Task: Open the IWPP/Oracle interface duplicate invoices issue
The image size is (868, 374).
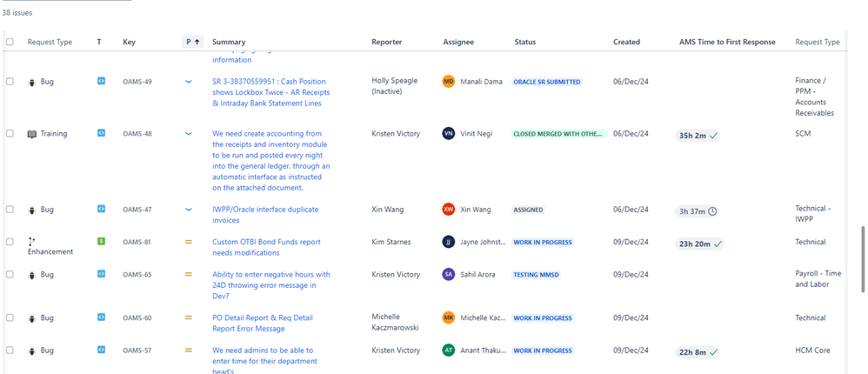Action: click(265, 215)
